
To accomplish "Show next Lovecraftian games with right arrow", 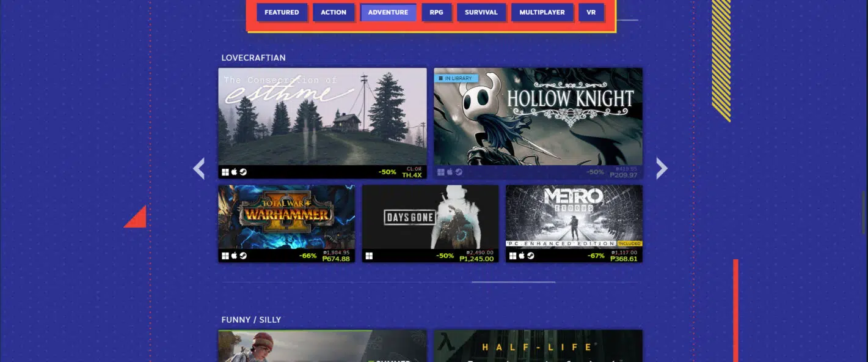I will [662, 168].
